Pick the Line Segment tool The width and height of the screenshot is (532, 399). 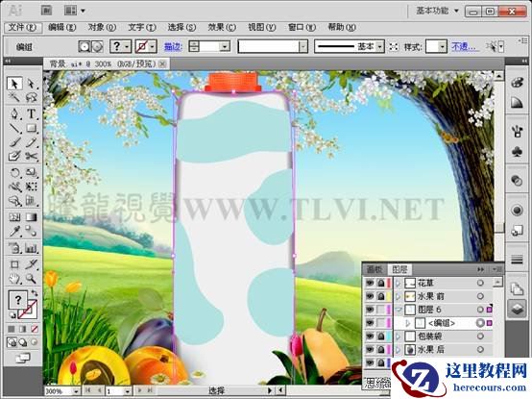coord(14,128)
